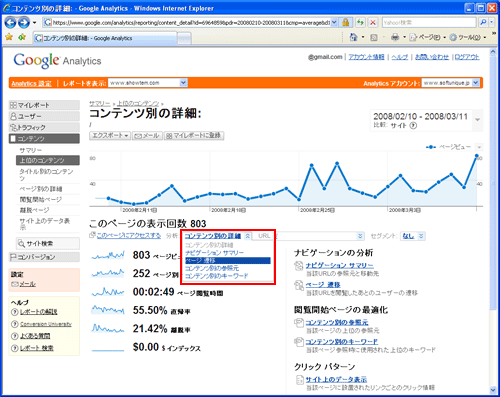500x397 pixels.
Task: Open the Favorites Center star icon
Action: [9, 37]
